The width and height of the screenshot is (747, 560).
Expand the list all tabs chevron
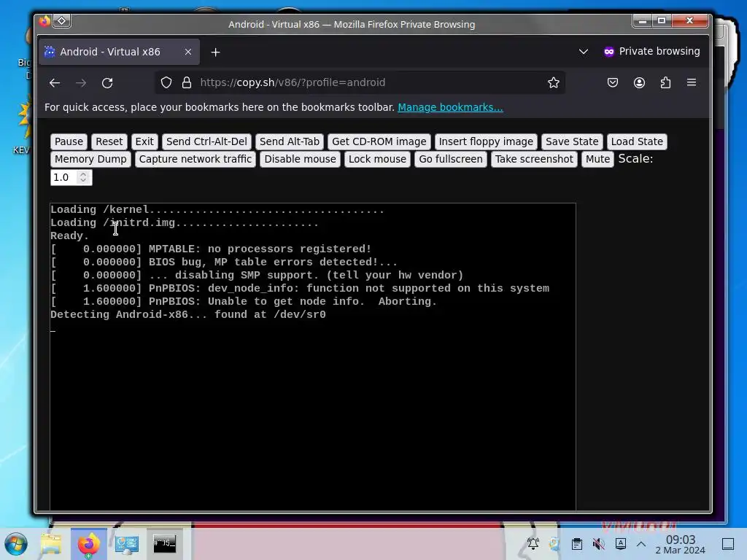tap(583, 52)
